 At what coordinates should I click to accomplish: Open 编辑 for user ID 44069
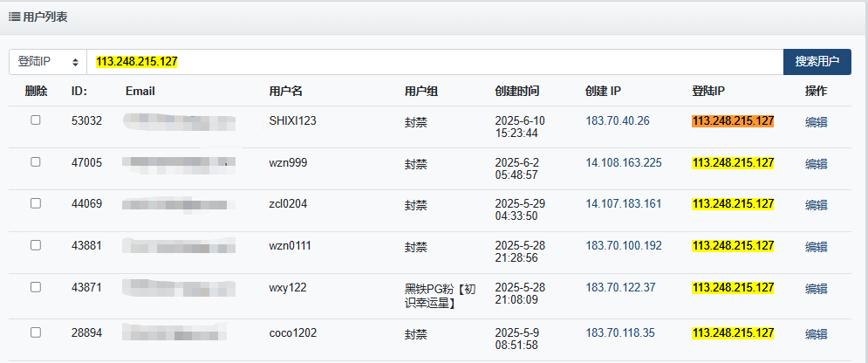click(x=816, y=205)
